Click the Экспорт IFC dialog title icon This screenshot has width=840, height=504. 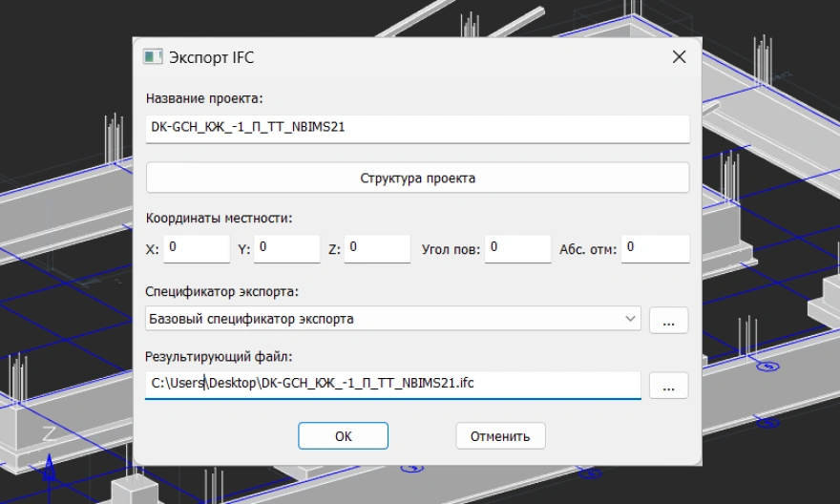[x=152, y=57]
